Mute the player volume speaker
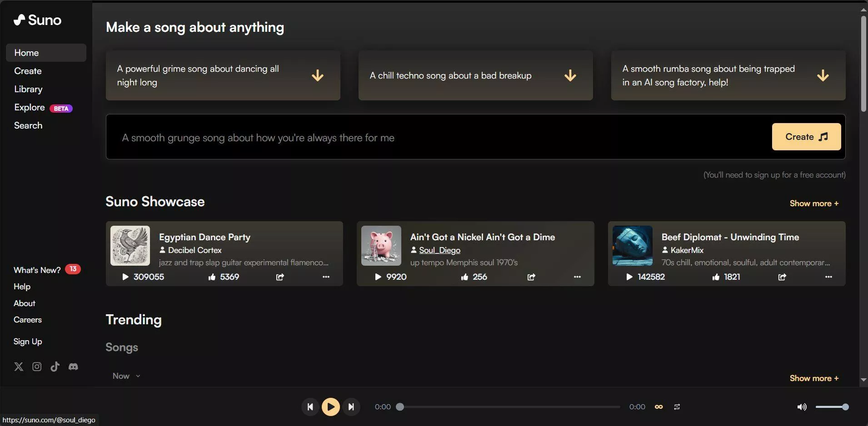The height and width of the screenshot is (426, 868). coord(802,407)
